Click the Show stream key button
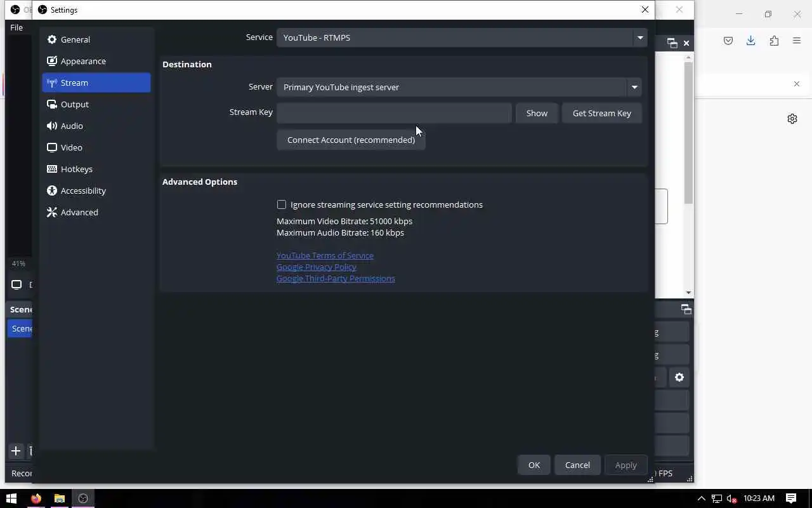 point(537,113)
